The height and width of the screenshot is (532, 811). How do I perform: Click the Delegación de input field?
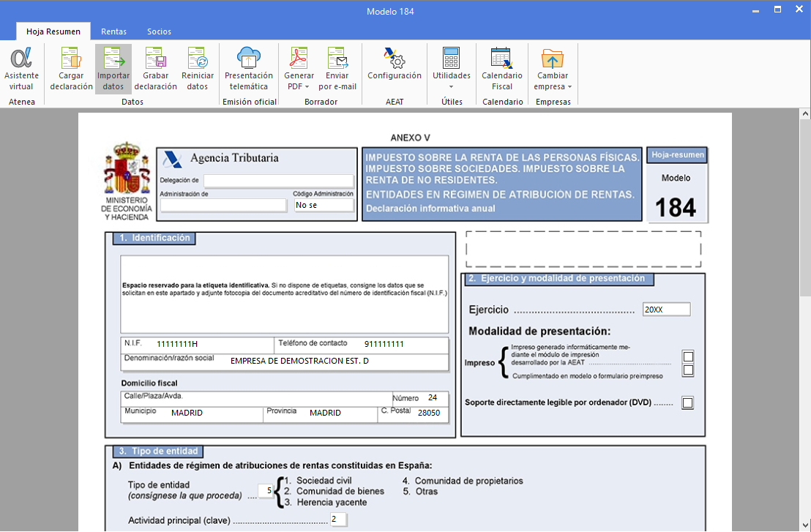[278, 181]
